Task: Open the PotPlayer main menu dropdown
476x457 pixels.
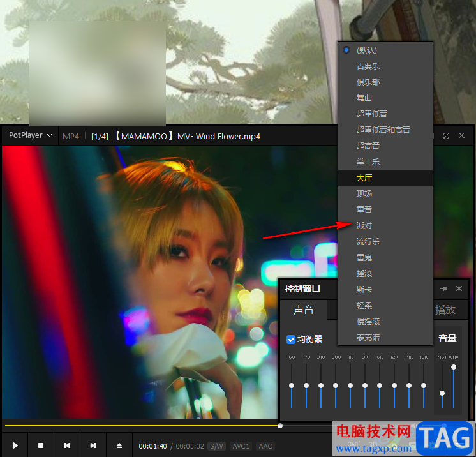Action: [x=30, y=135]
